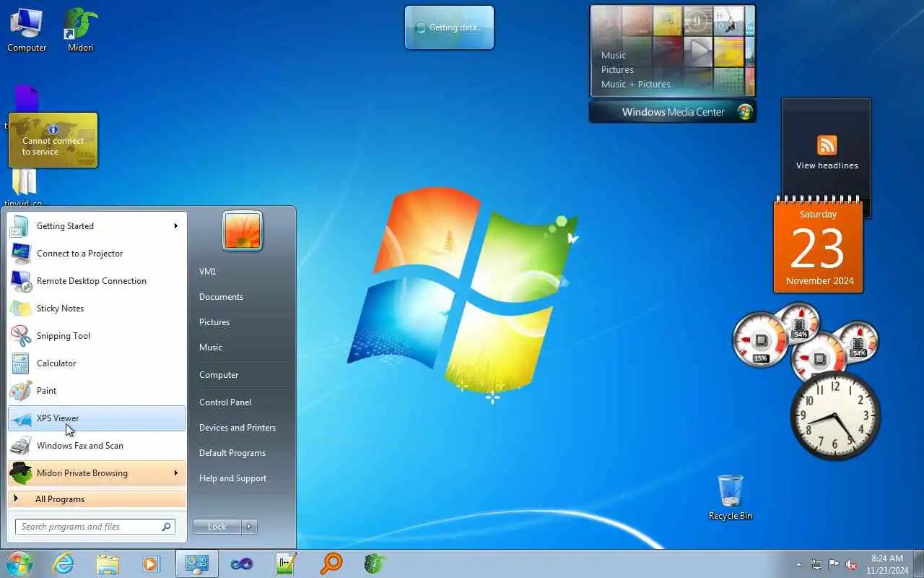Open the Recycle Bin on the desktop
This screenshot has width=924, height=578.
(x=730, y=497)
